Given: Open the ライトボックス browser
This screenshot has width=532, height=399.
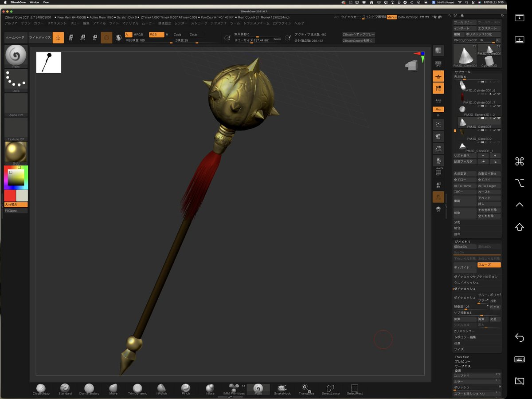Looking at the screenshot, I should [39, 38].
